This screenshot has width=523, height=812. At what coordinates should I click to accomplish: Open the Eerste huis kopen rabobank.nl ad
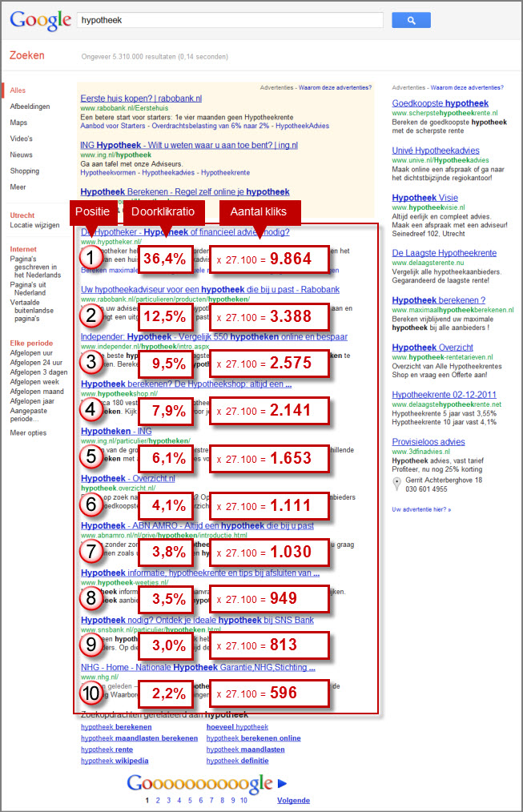[141, 98]
